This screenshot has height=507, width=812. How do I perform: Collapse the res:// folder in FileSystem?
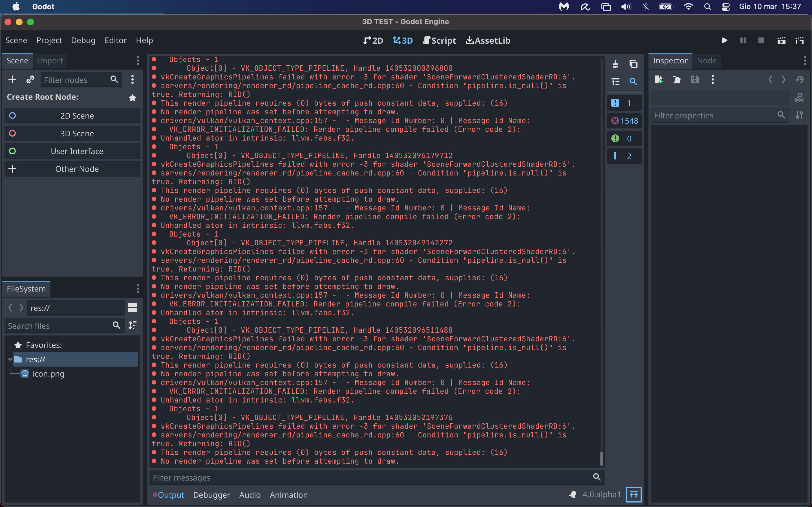click(x=10, y=359)
